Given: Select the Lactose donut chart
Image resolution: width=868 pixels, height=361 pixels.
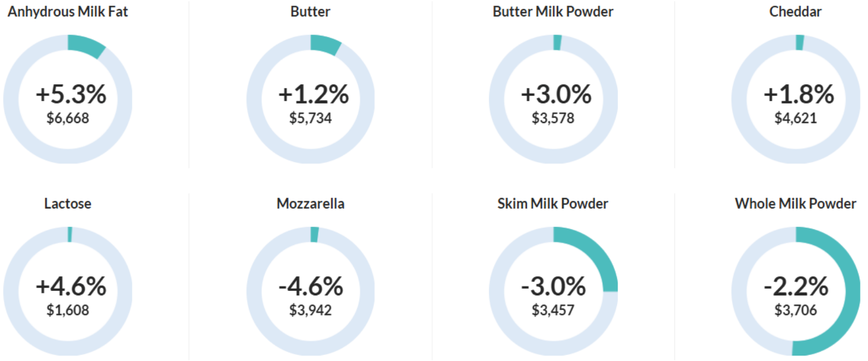Looking at the screenshot, I should click(68, 291).
